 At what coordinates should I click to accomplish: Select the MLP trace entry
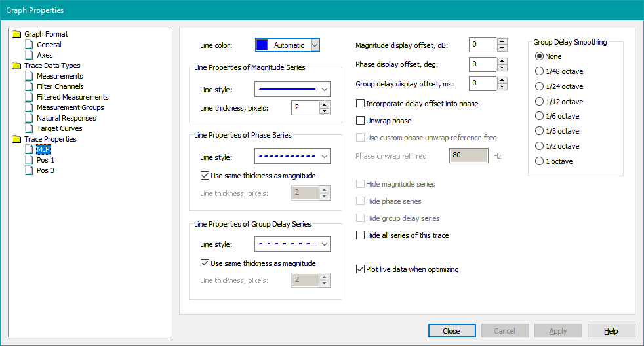(x=43, y=149)
